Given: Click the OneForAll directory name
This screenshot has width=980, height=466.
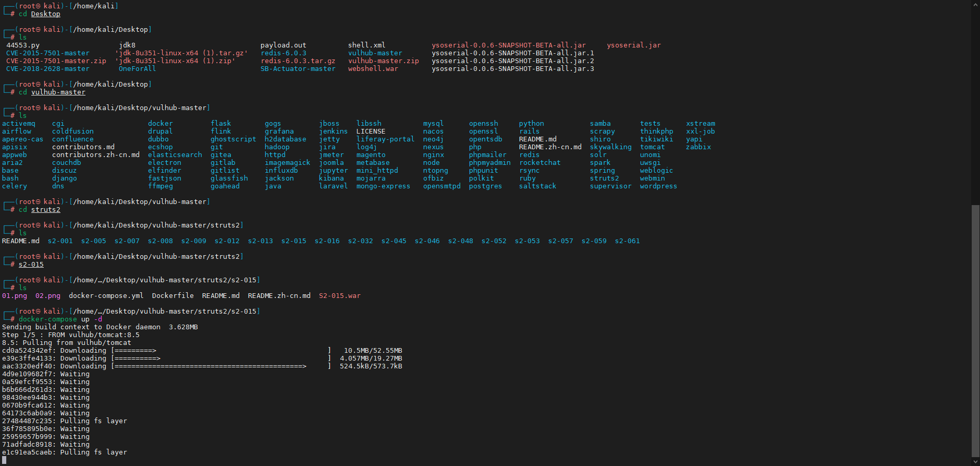Looking at the screenshot, I should [x=138, y=69].
